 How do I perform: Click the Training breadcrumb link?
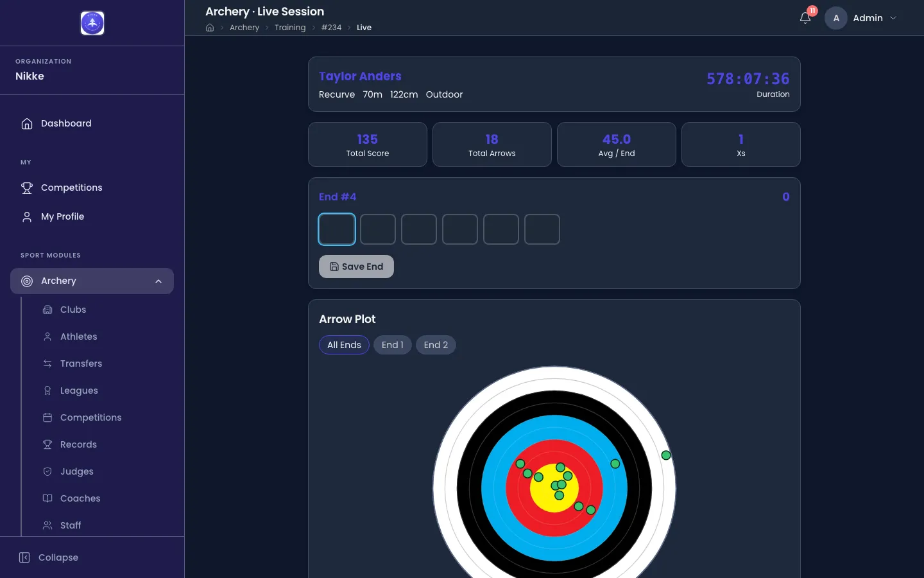[x=290, y=28]
